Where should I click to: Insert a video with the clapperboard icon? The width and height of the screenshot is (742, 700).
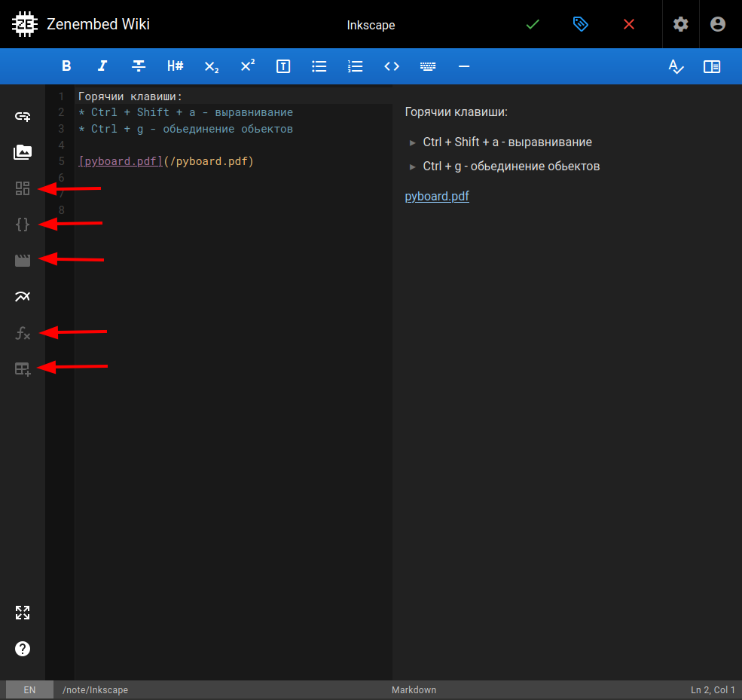[x=23, y=260]
